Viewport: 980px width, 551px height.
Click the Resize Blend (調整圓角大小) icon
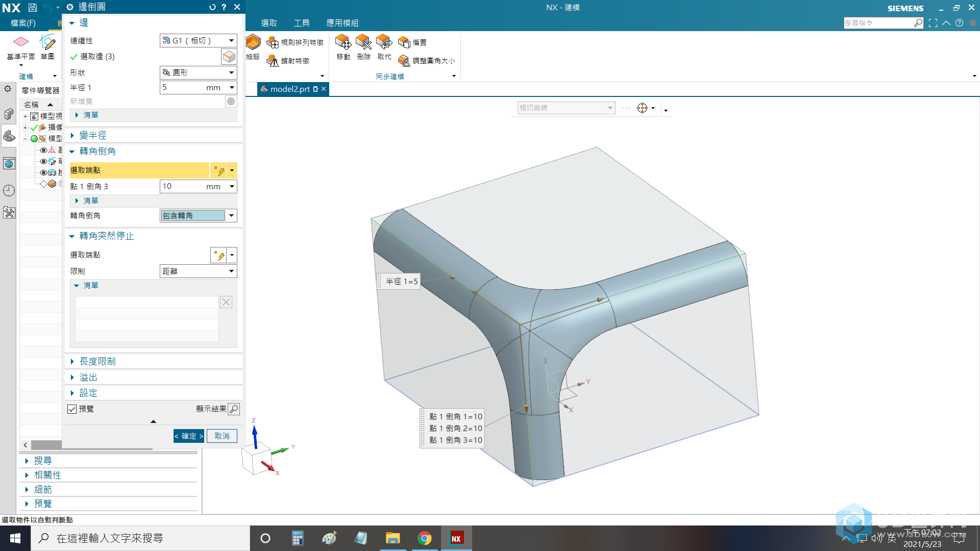404,61
